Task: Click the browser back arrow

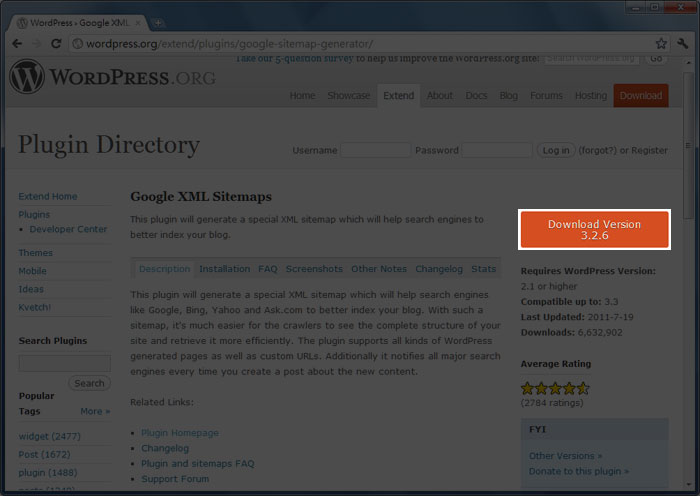Action: pyautogui.click(x=17, y=44)
